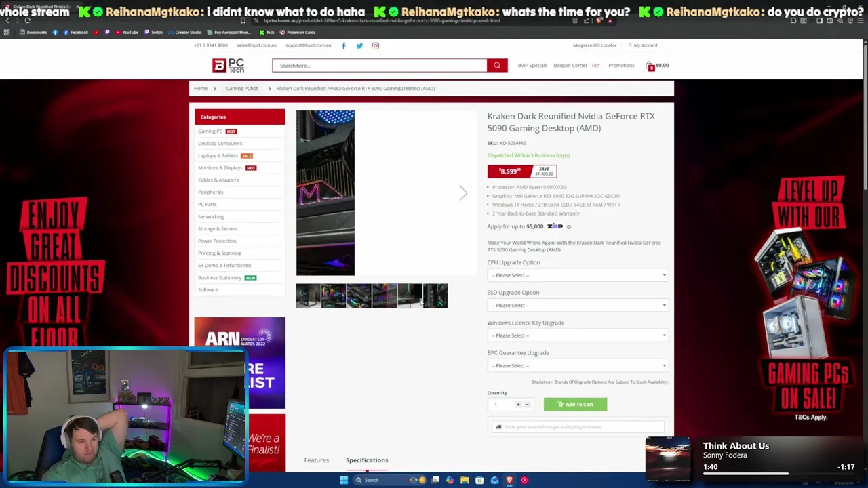Switch to the Features tab
The width and height of the screenshot is (868, 488).
pos(316,460)
